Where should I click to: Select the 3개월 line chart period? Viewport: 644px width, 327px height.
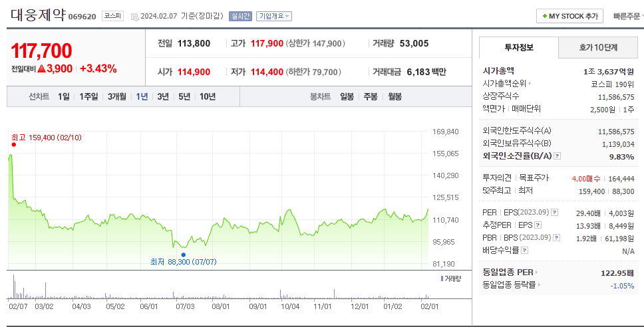click(117, 96)
